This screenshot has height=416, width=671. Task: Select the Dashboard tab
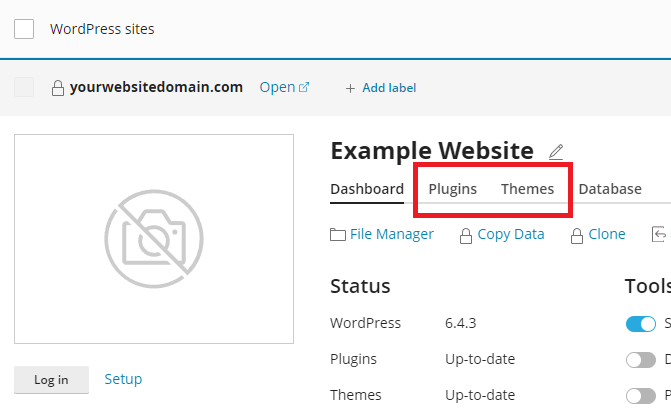tap(367, 189)
